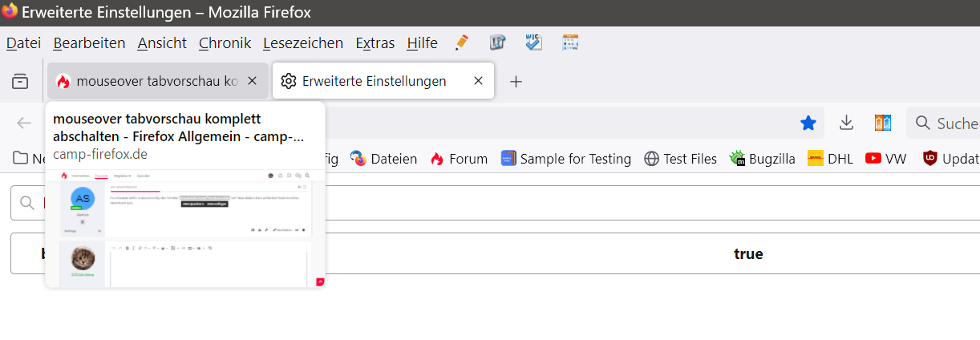Open the tab list icon left of tabs
This screenshot has height=340, width=980.
20,81
